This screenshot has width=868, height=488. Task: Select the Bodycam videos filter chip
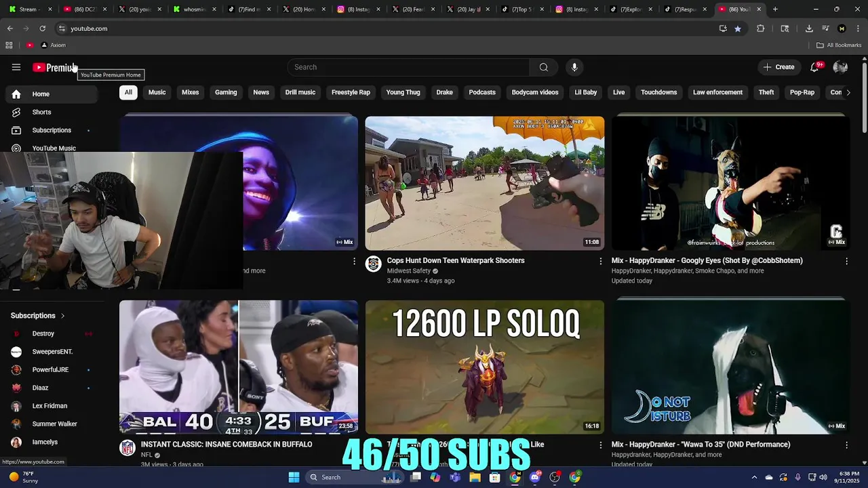[535, 93]
